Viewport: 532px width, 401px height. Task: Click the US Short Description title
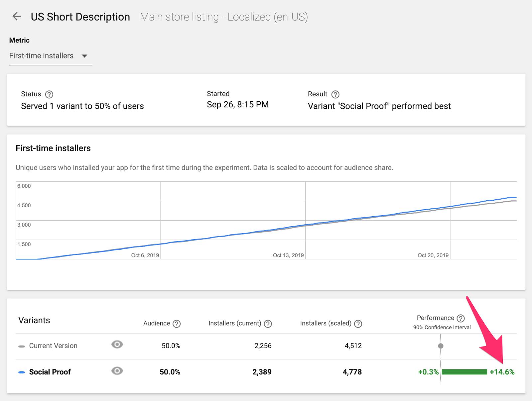(80, 17)
